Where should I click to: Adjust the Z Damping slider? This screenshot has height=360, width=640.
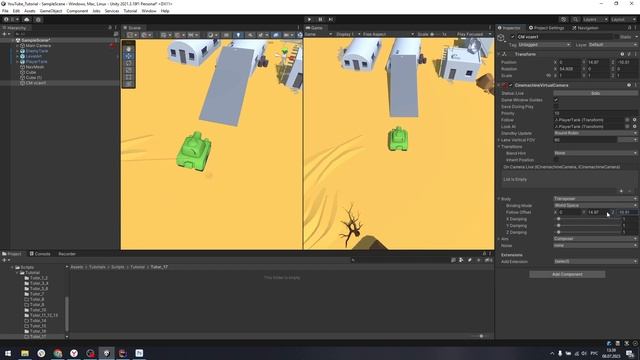[588, 232]
